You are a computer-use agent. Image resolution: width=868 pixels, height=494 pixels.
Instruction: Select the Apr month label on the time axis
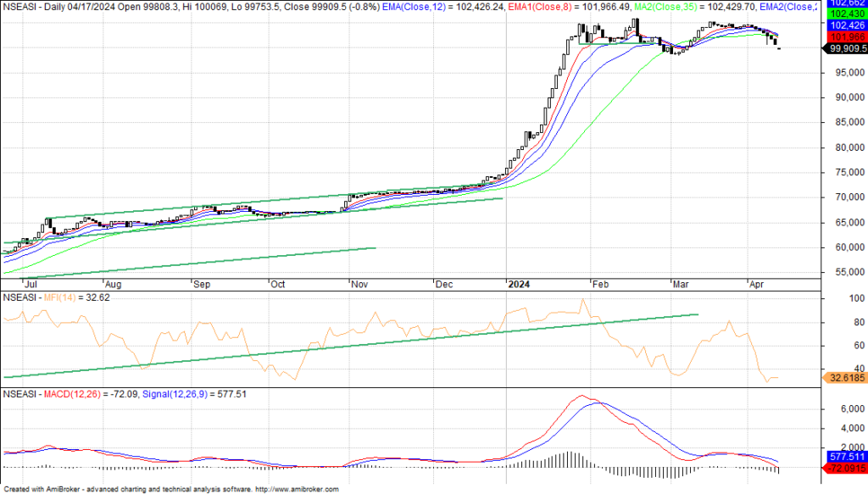point(757,286)
